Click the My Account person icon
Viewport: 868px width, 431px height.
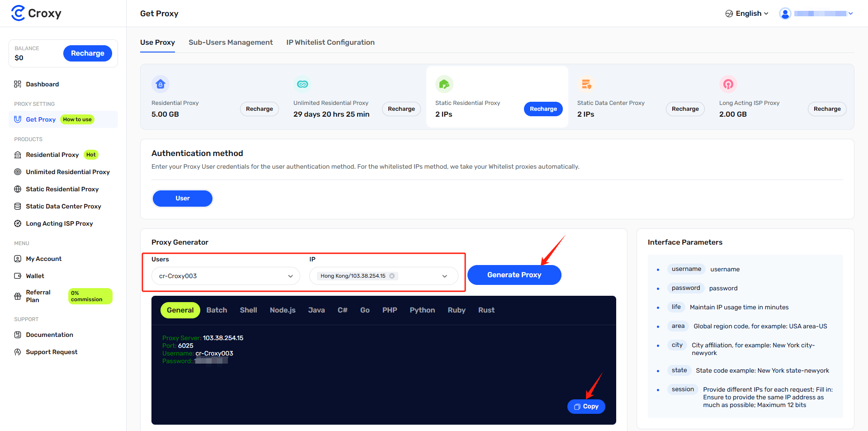(18, 259)
